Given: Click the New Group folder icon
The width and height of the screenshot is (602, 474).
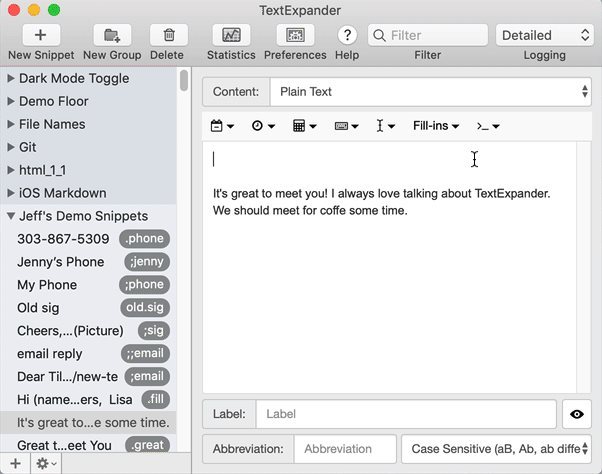Looking at the screenshot, I should [x=112, y=35].
